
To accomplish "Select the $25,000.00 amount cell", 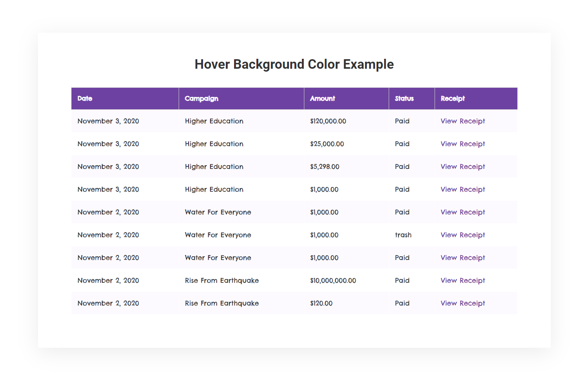I will [x=327, y=144].
